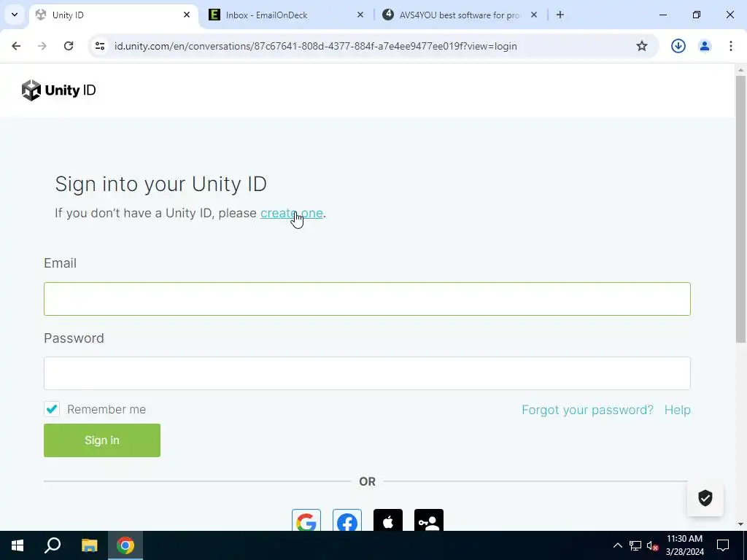Focus the Email input field
Image resolution: width=747 pixels, height=560 pixels.
click(367, 298)
